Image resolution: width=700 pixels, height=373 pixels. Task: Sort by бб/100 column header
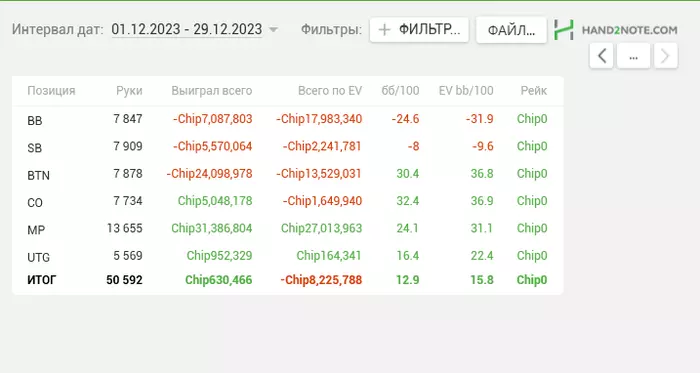tap(400, 91)
